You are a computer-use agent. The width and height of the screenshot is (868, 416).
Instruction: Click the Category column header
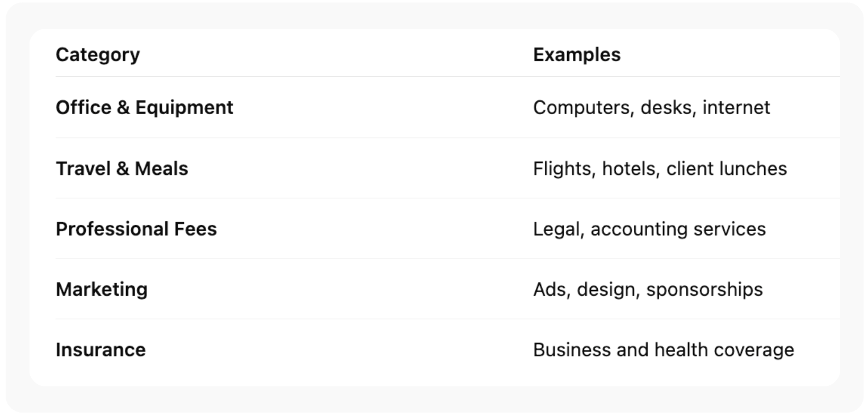[98, 55]
